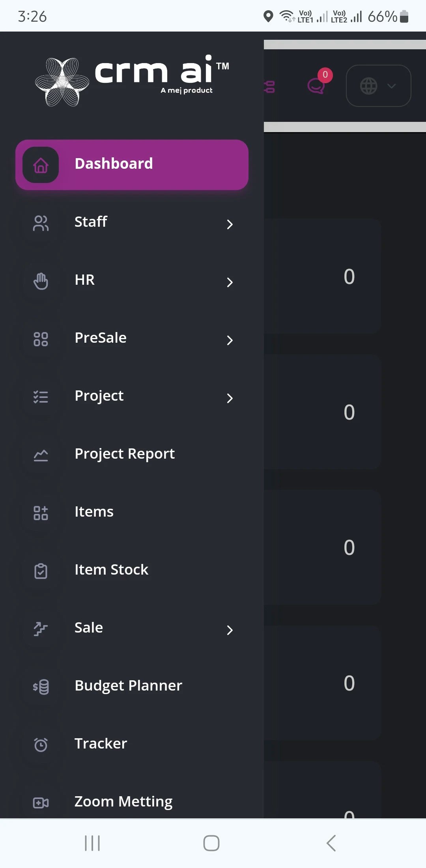The image size is (426, 868).
Task: Tap the Tracker alarm clock icon
Action: 41,745
